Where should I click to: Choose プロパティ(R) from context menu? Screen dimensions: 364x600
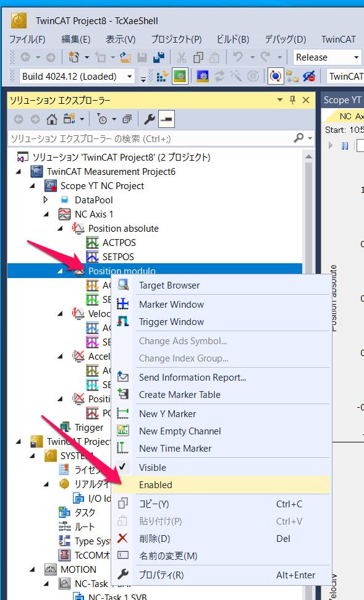coord(222,575)
